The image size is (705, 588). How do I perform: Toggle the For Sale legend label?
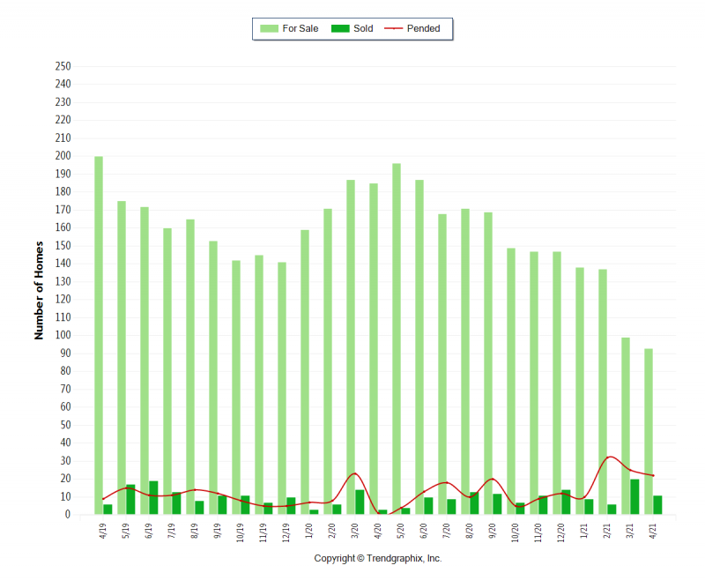[301, 29]
